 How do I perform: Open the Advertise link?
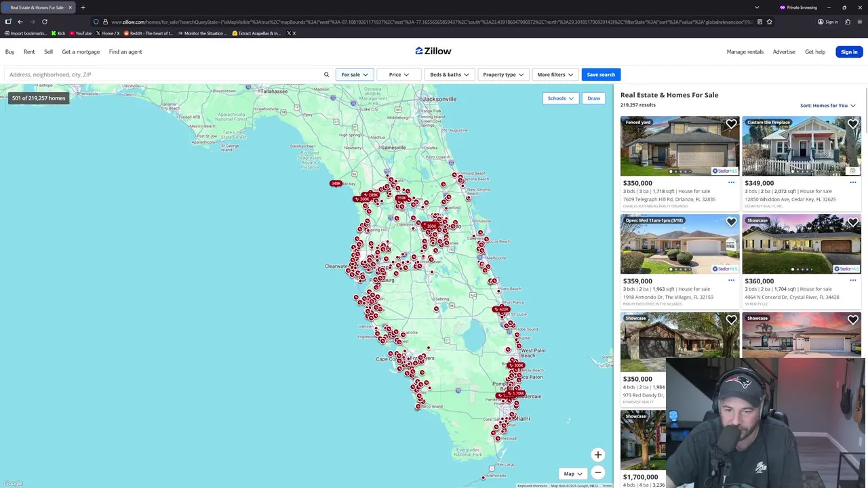[784, 52]
